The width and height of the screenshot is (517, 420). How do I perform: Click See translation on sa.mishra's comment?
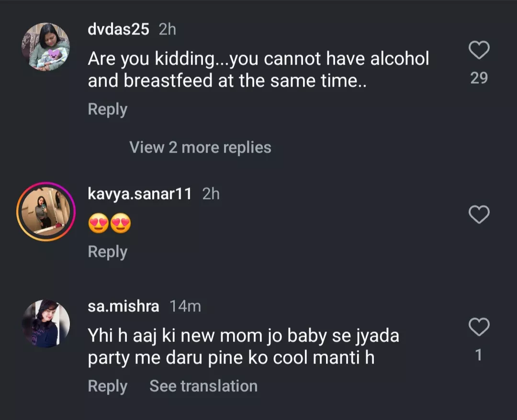pyautogui.click(x=203, y=386)
